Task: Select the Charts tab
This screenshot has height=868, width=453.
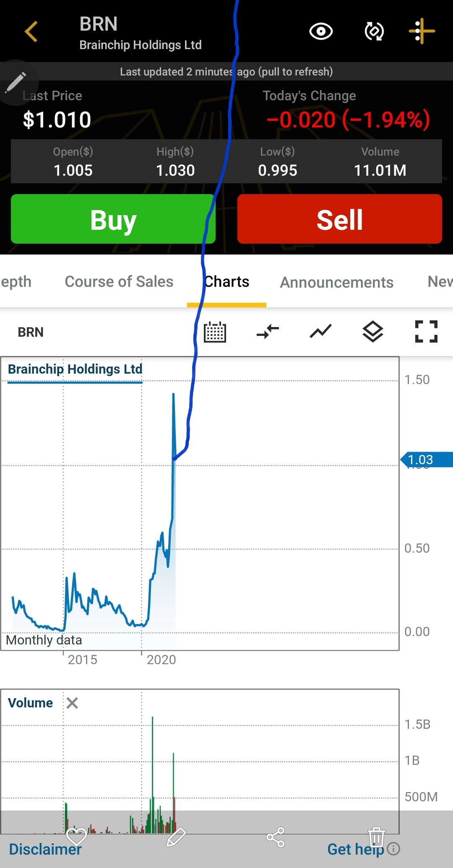Action: 227,282
